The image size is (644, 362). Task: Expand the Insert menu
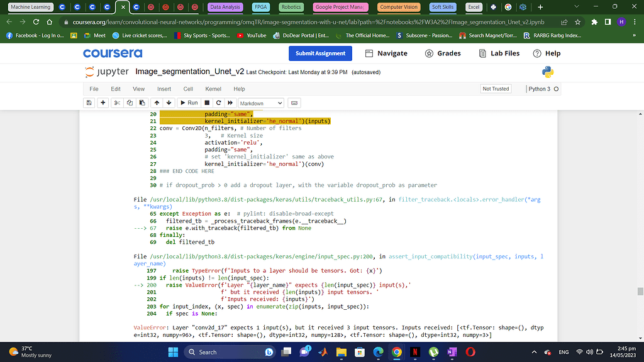click(x=164, y=89)
